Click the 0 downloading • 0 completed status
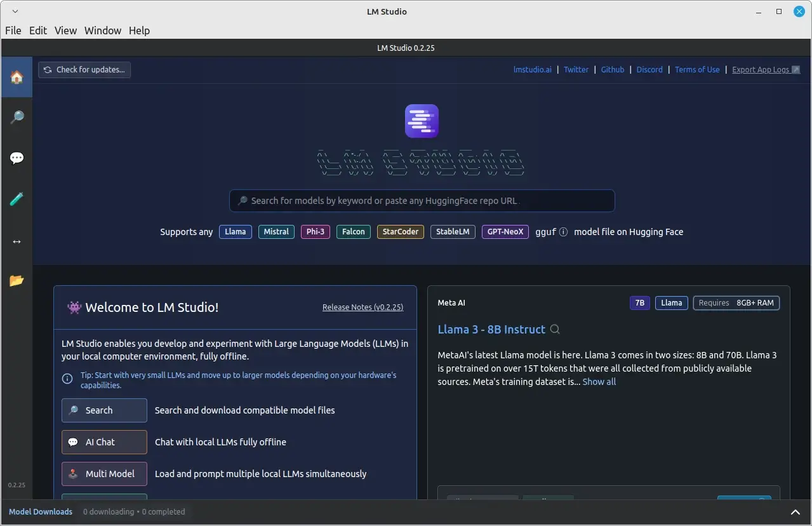The width and height of the screenshot is (812, 526). click(134, 512)
